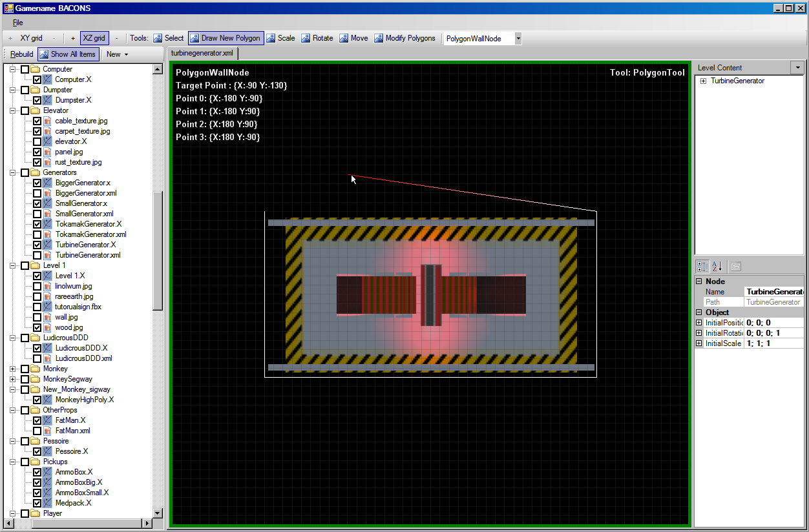Switch property grid to Alphabetical sort

coord(717,266)
